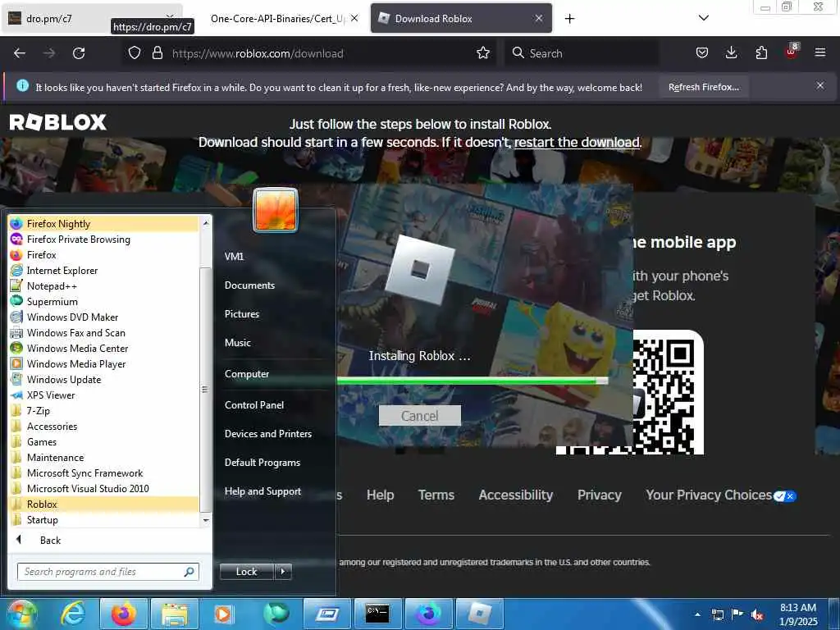The height and width of the screenshot is (630, 840).
Task: Click the Roblox logo on the page
Action: tap(58, 123)
